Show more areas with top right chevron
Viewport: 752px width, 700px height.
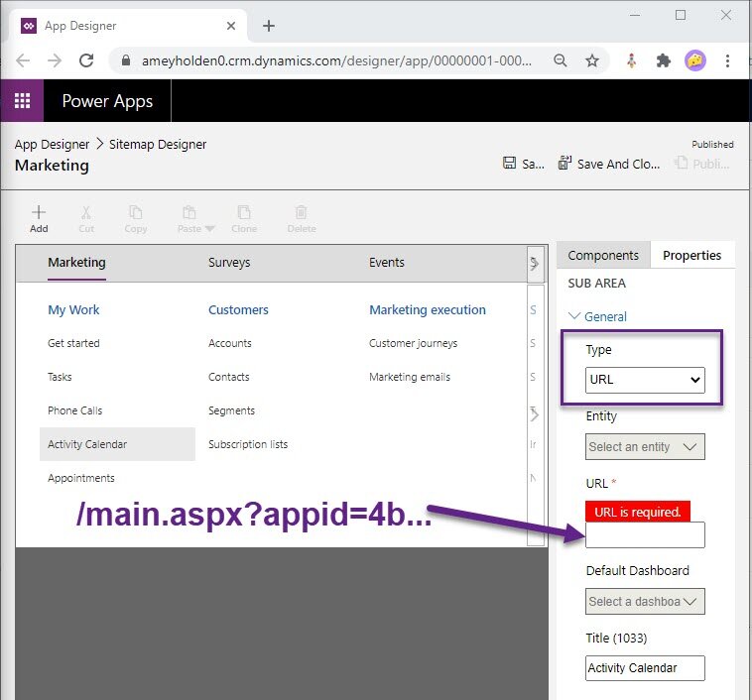[x=535, y=263]
